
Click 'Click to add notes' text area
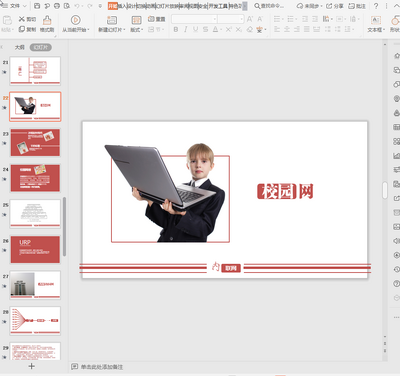(102, 367)
